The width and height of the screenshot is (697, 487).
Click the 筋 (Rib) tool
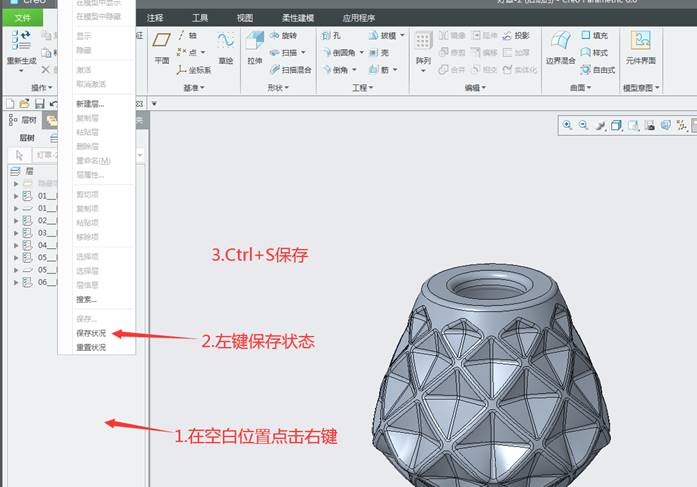coord(379,70)
